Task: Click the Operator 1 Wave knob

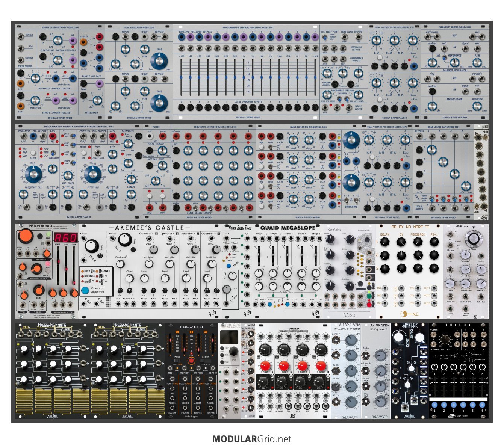Action: click(153, 249)
